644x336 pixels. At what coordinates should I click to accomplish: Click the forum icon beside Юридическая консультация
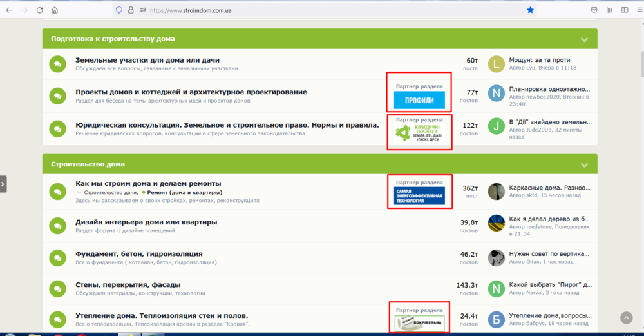pyautogui.click(x=58, y=129)
